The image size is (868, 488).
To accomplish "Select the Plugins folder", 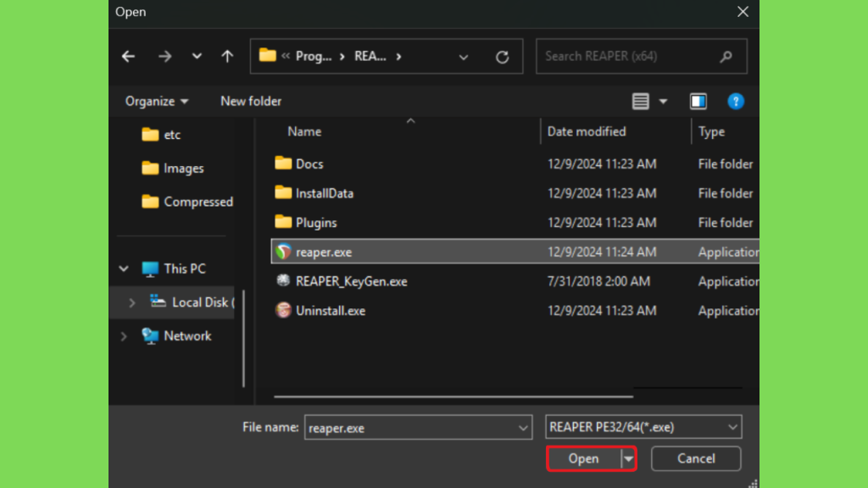I will click(316, 223).
